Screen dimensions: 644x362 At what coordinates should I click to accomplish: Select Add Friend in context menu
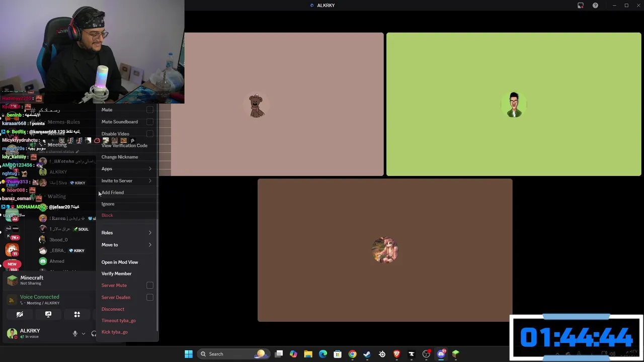[x=113, y=193]
